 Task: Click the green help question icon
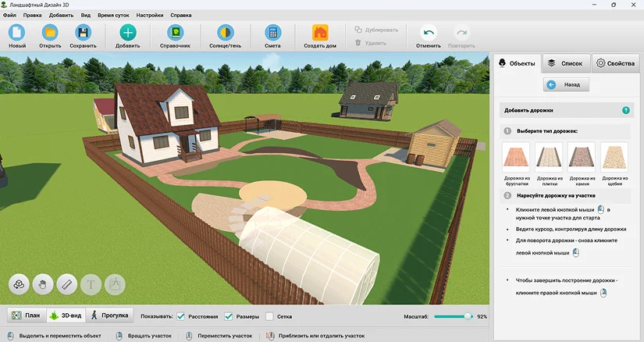click(x=625, y=110)
